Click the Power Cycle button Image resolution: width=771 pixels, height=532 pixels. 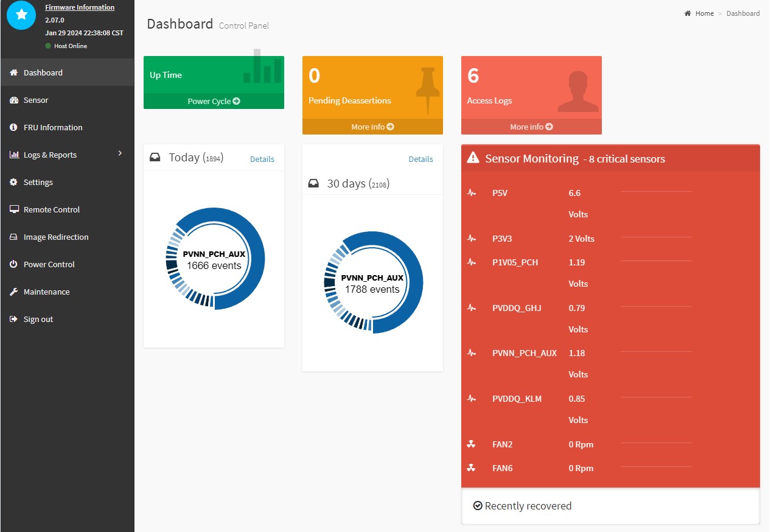214,102
